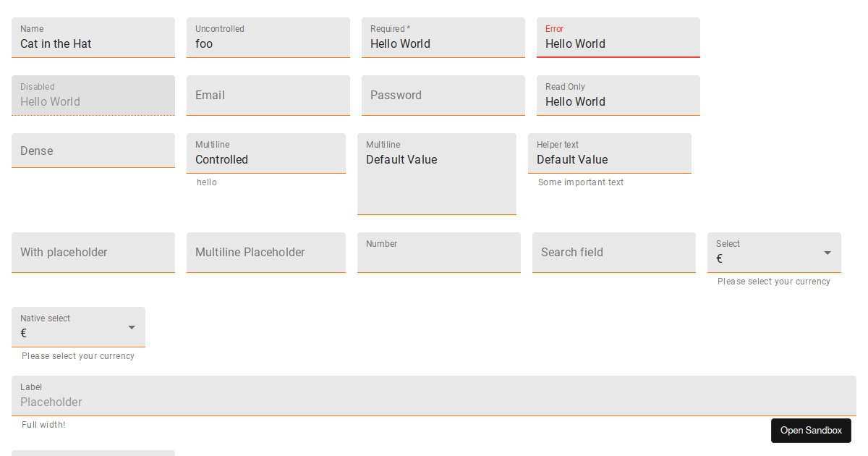Select the Error text field
Screen dimensions: 868x456
coord(618,43)
